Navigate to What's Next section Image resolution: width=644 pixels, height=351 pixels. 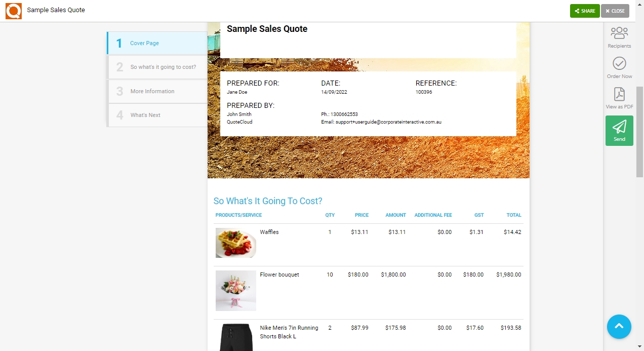pyautogui.click(x=158, y=115)
